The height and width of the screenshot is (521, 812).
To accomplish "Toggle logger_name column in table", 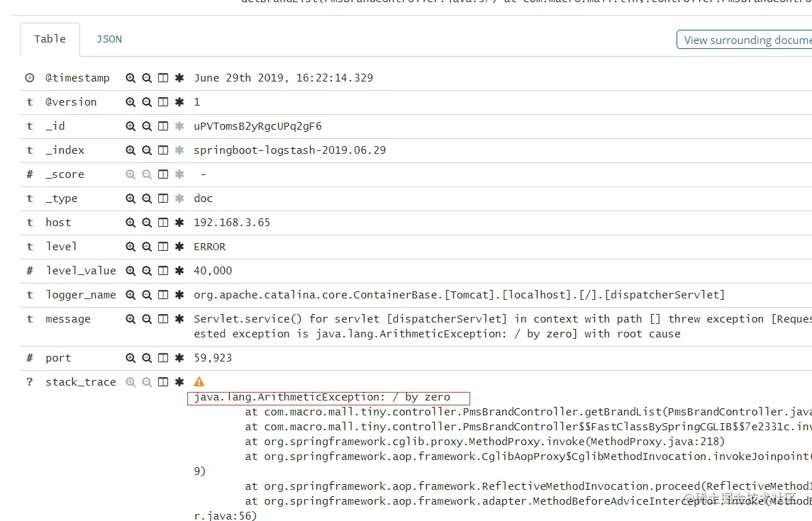I will point(163,295).
